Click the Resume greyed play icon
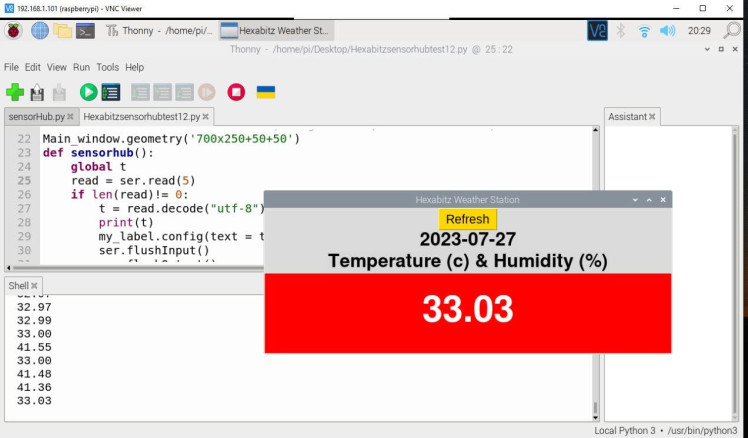 tap(207, 92)
